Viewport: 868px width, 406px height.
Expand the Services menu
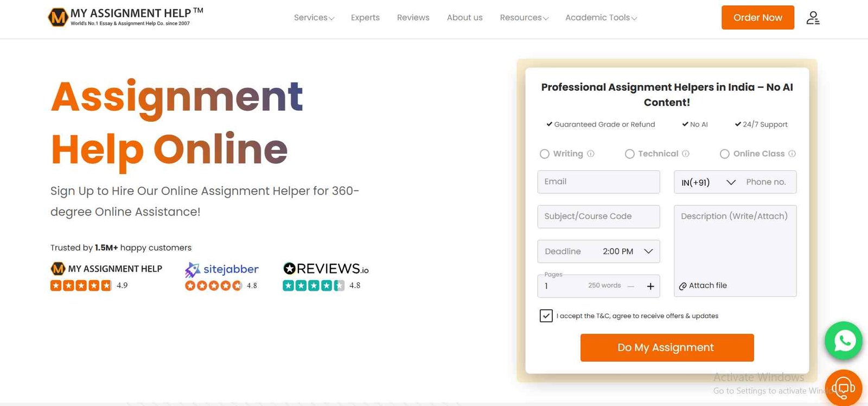(x=314, y=18)
